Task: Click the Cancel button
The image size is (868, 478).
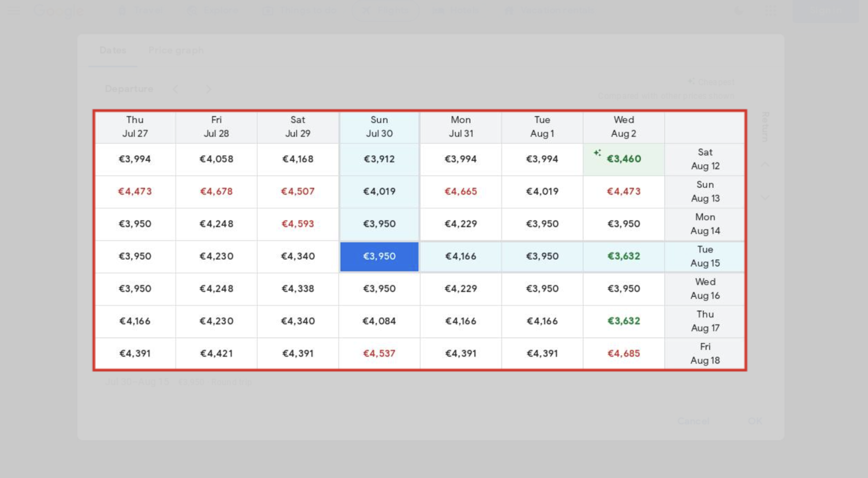Action: [x=693, y=421]
